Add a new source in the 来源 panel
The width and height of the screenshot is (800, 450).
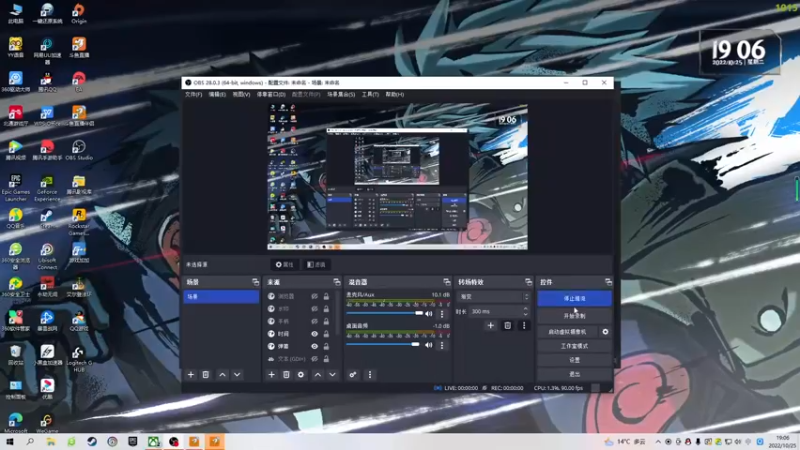271,374
